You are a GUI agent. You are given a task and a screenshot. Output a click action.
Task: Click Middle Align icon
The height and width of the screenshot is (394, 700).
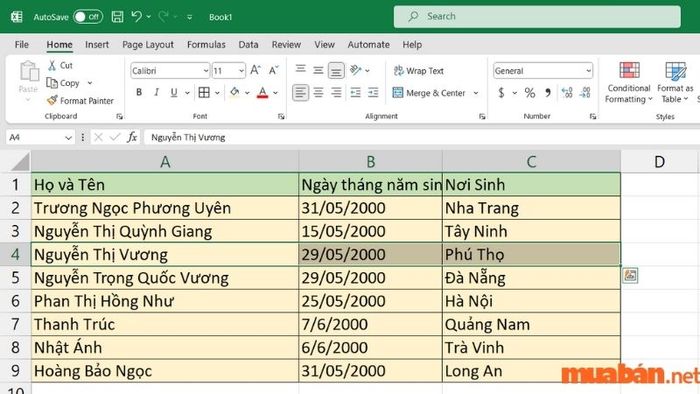(x=318, y=70)
